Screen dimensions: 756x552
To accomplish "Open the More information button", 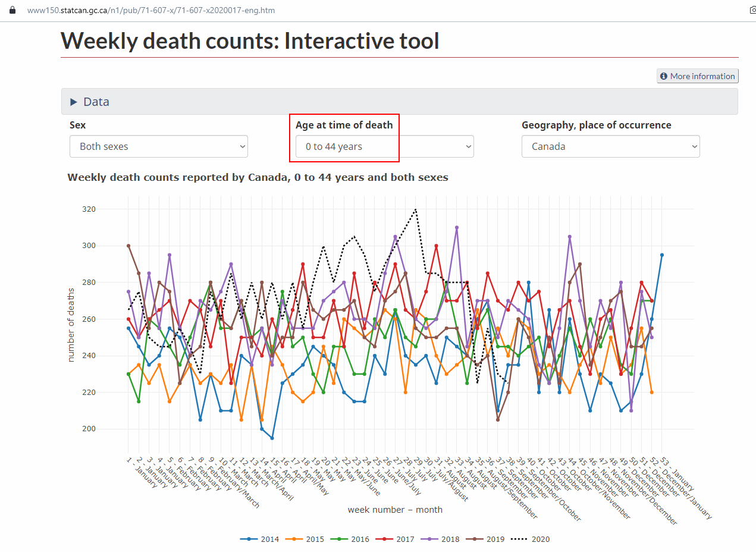I will tap(697, 76).
